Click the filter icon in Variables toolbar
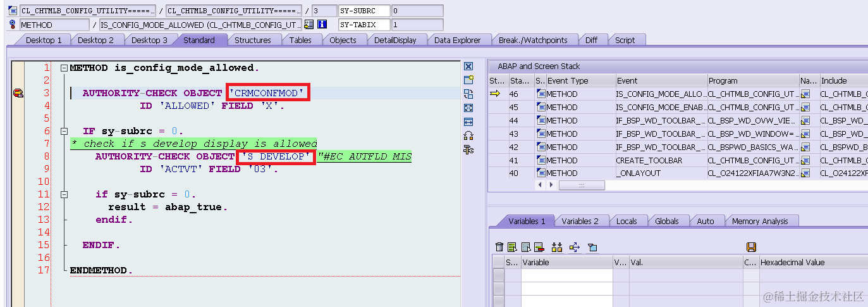Viewport: 868px width, 307px height. [592, 247]
